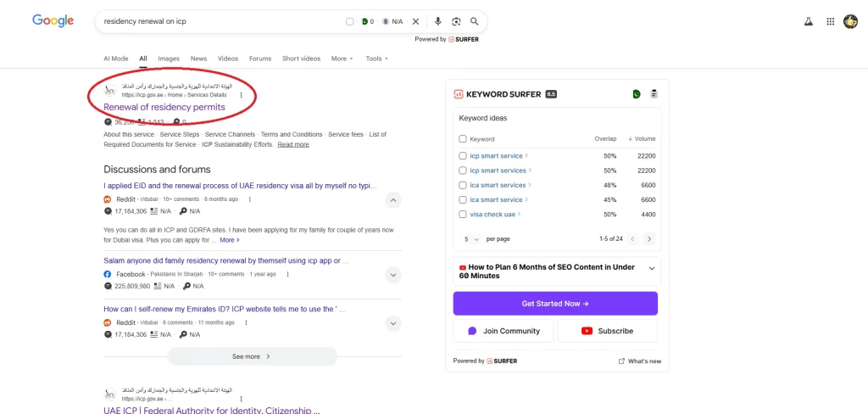Check the 'visa check uae' keyword box

point(463,215)
